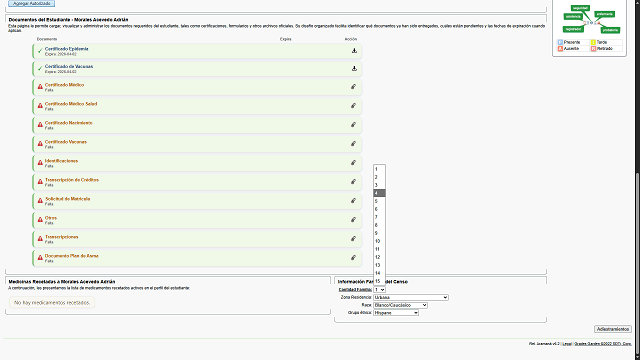Viewport: 640px width, 360px height.
Task: Click the Acción column header
Action: coord(351,39)
